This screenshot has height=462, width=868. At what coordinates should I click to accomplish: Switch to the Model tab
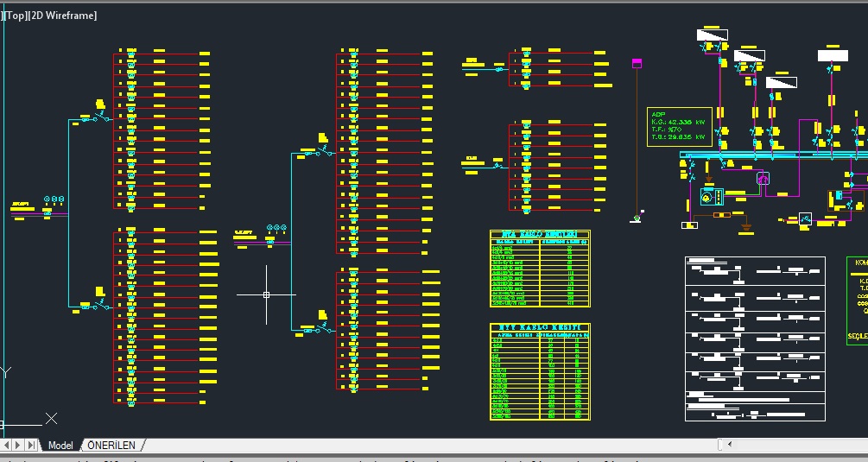60,446
